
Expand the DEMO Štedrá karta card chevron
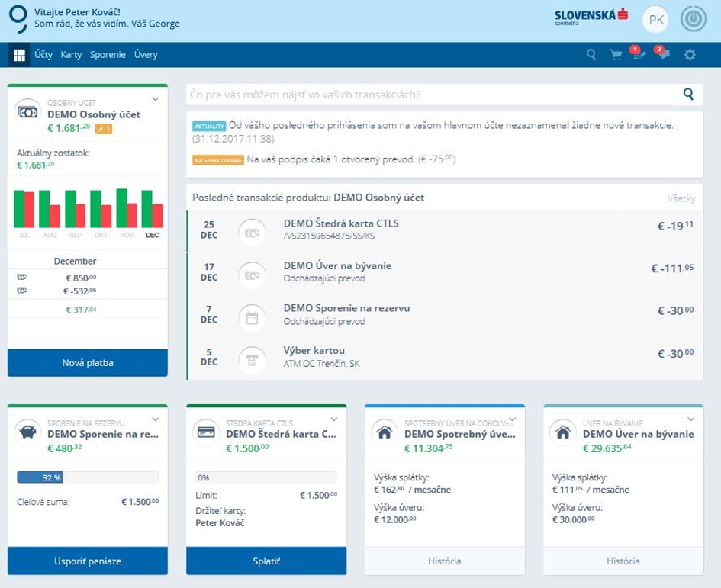(333, 419)
